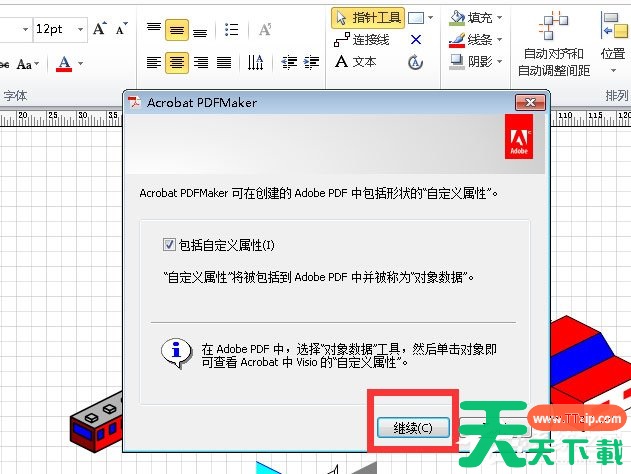Image resolution: width=631 pixels, height=474 pixels.
Task: Justify the text alignment
Action: [224, 62]
